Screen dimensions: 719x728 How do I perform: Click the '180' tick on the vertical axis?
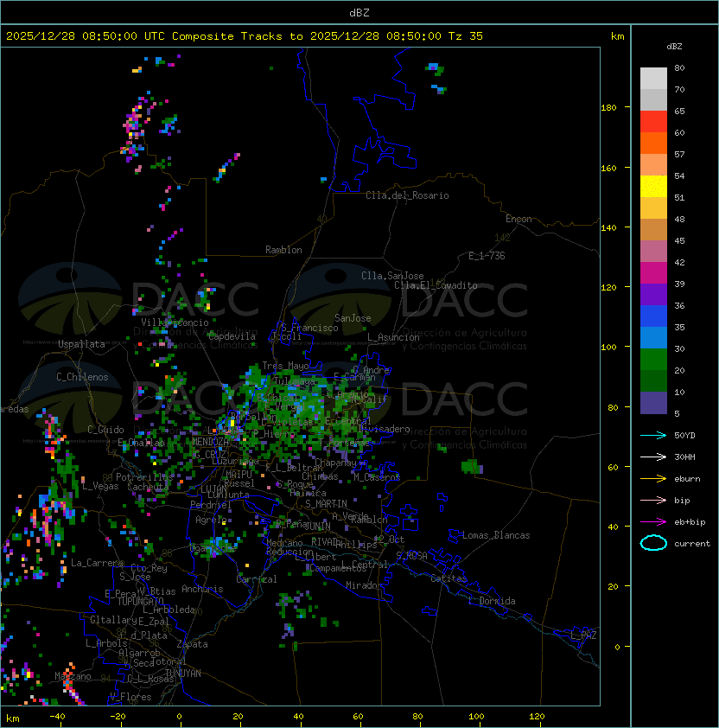(608, 107)
